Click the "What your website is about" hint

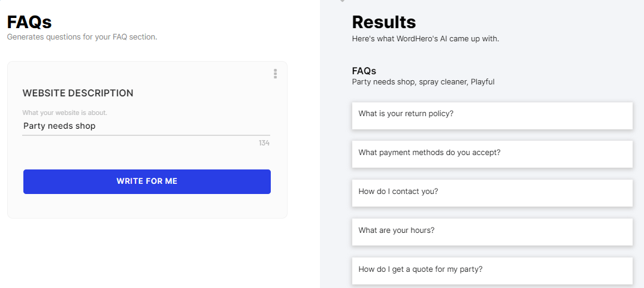click(x=65, y=113)
